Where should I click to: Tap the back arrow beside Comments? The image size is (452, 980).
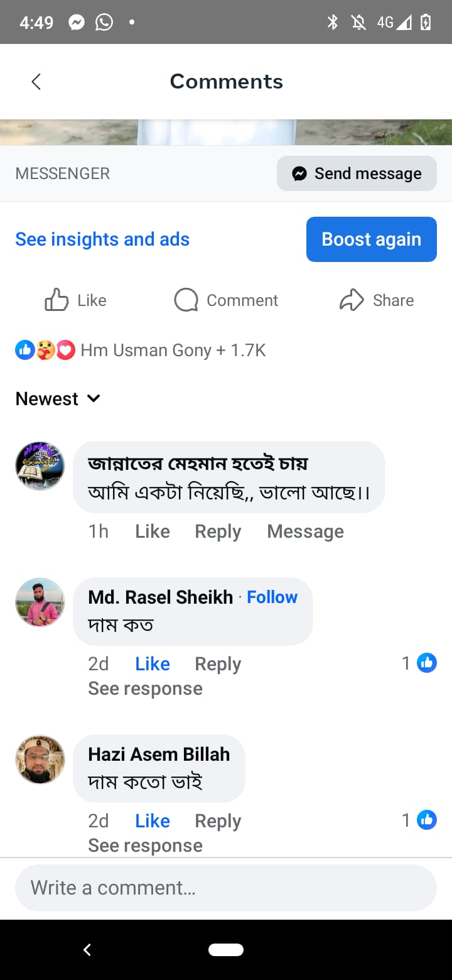pyautogui.click(x=36, y=82)
